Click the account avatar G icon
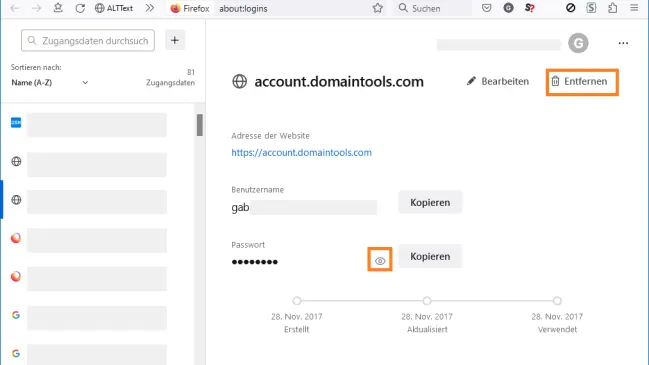 click(578, 43)
